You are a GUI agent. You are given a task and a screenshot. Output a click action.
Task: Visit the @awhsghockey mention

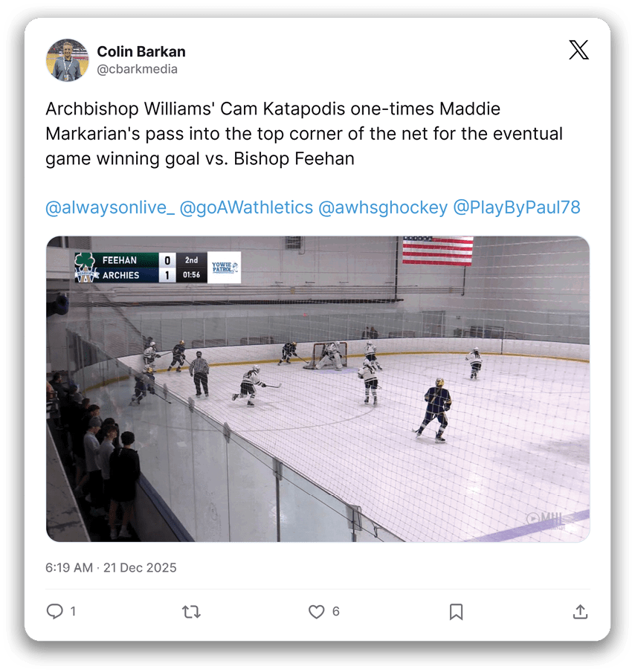tap(383, 207)
